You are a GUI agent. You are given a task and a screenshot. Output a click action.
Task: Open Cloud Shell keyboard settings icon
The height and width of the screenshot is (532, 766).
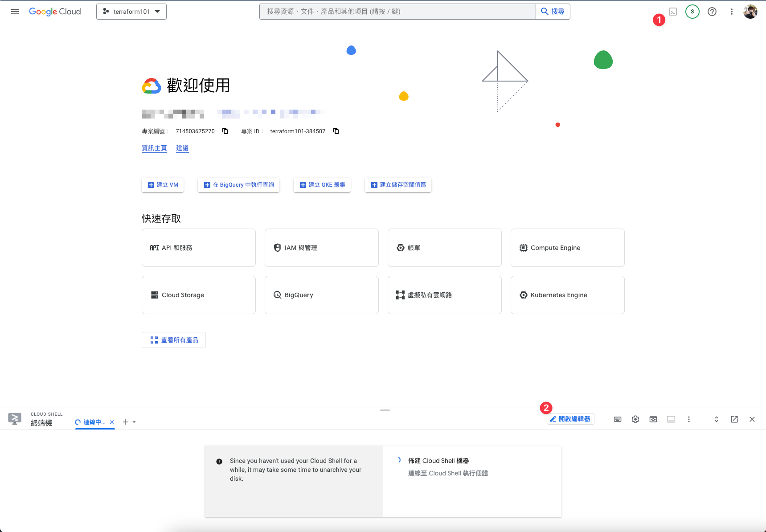click(618, 419)
